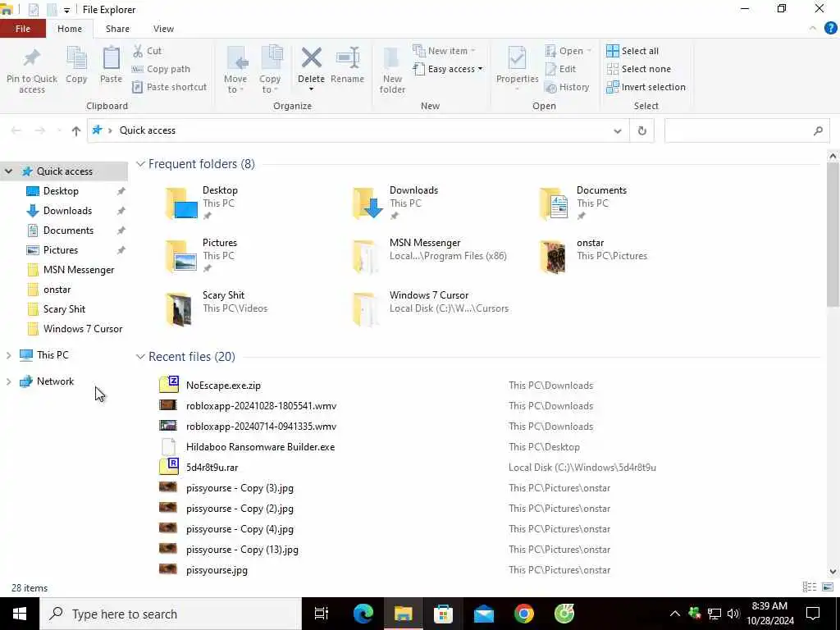
Task: Open the Copy to dropdown
Action: [269, 70]
